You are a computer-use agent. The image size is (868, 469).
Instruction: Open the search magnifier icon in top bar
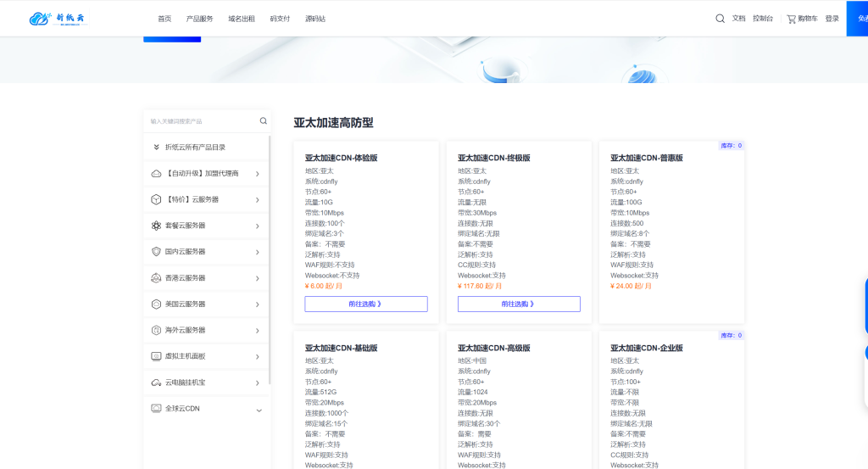[x=720, y=19]
